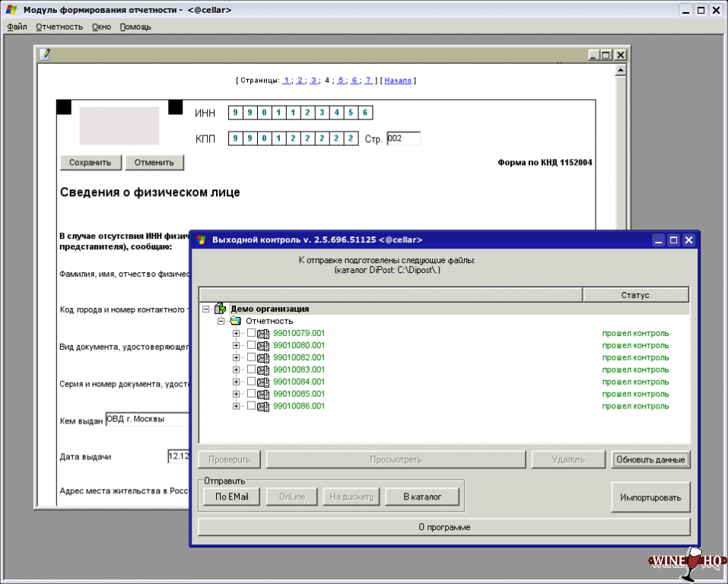Check the box for file 99010080.001
The height and width of the screenshot is (584, 728).
pyautogui.click(x=251, y=345)
